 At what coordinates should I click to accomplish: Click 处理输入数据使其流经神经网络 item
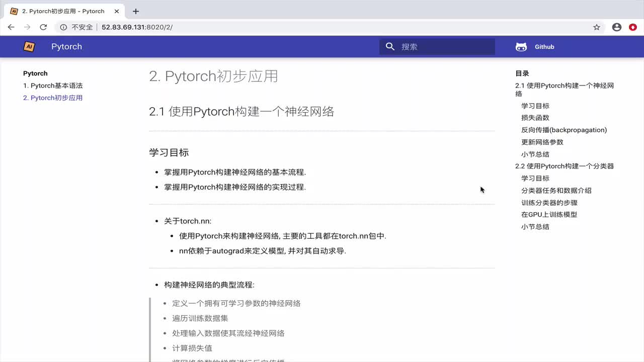pyautogui.click(x=228, y=333)
